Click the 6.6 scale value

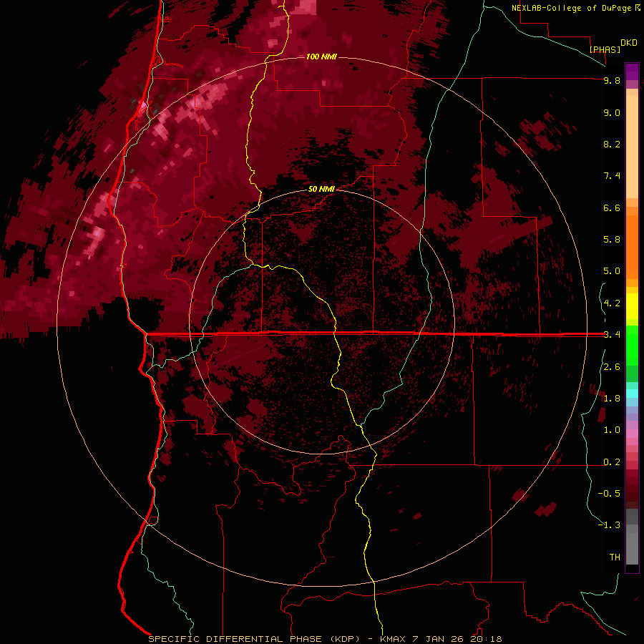click(x=612, y=208)
